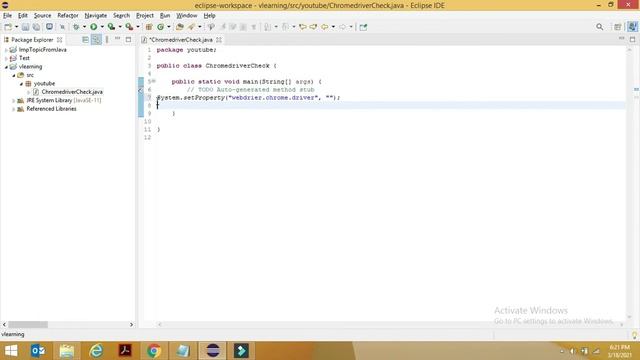Minimize the Package Explorer panel
This screenshot has width=640, height=360.
pos(118,39)
